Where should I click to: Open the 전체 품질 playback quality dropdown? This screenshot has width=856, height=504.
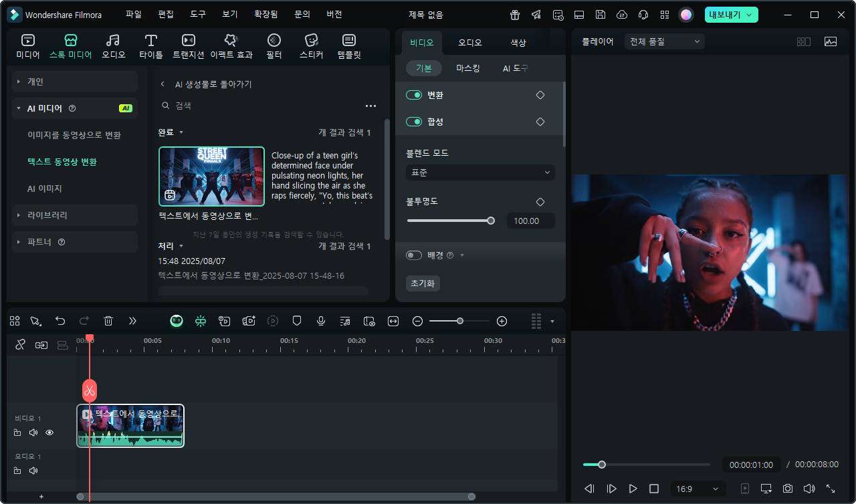(x=664, y=41)
